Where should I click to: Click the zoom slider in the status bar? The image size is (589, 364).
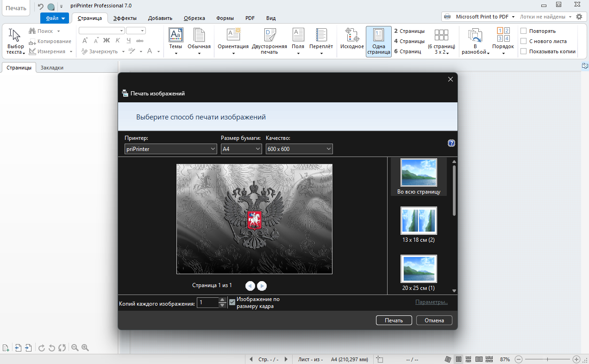[x=547, y=359]
